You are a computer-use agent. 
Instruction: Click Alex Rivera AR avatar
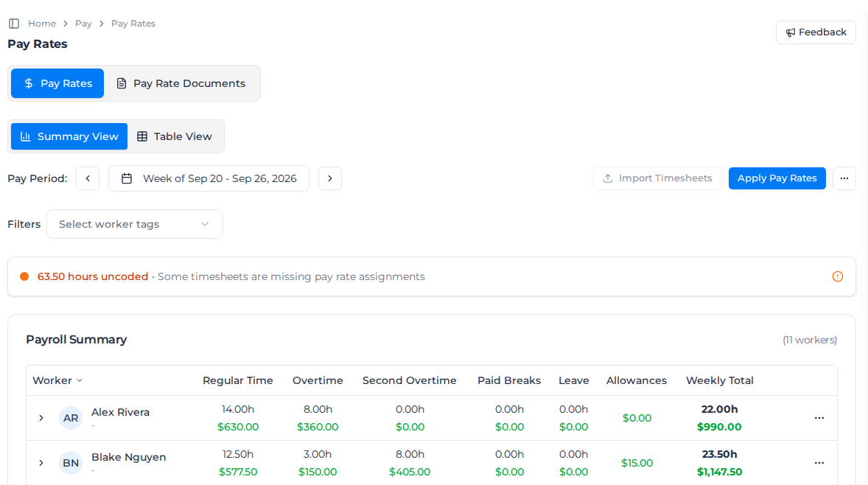point(71,418)
